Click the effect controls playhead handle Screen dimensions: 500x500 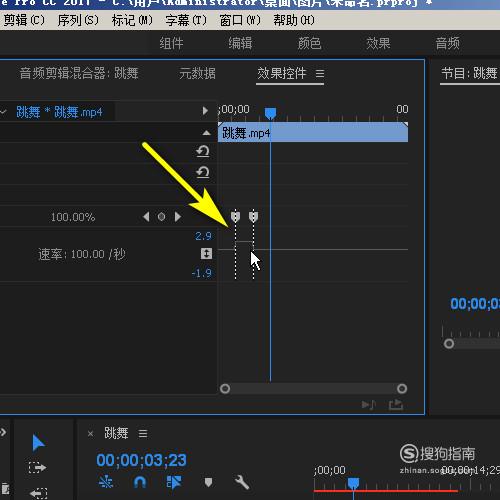click(x=270, y=113)
